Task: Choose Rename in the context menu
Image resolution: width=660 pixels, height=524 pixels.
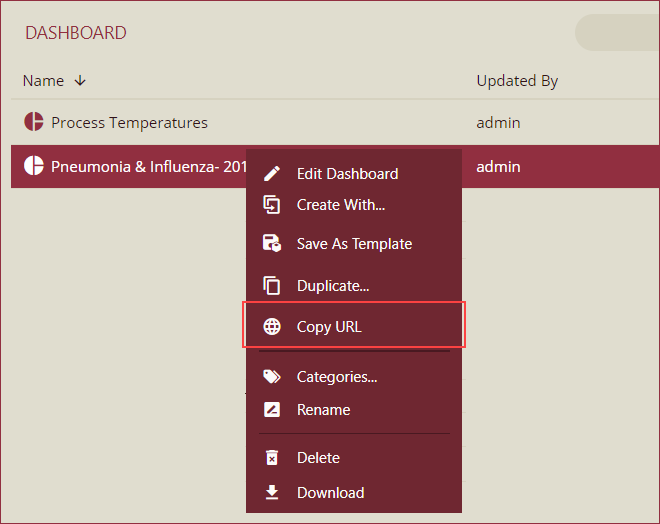Action: 354,410
